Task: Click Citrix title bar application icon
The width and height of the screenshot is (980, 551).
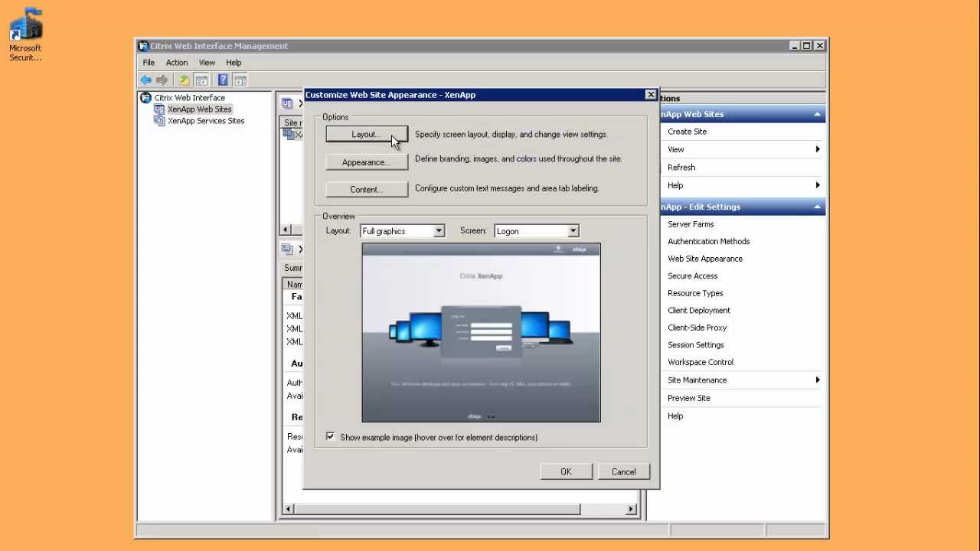Action: click(x=143, y=46)
